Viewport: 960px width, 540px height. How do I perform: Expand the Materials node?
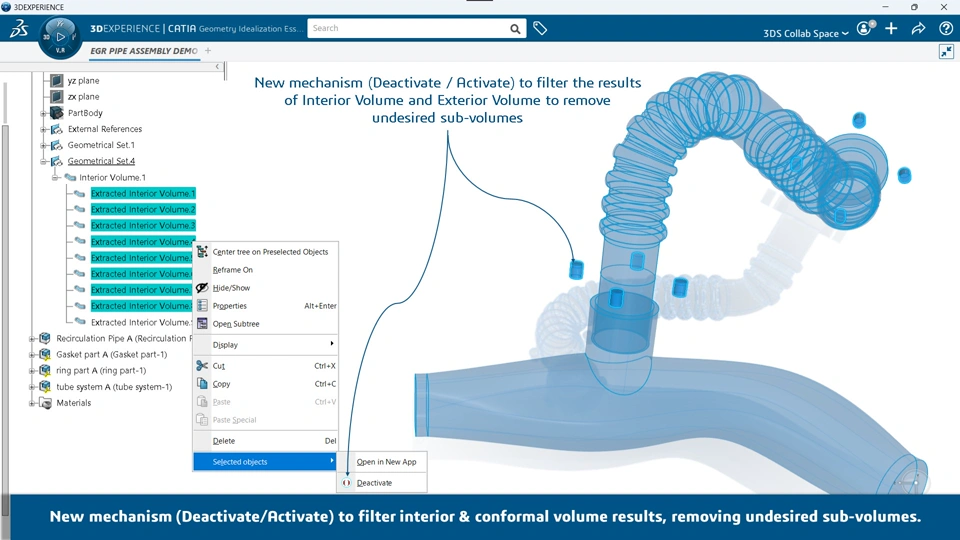coord(32,403)
